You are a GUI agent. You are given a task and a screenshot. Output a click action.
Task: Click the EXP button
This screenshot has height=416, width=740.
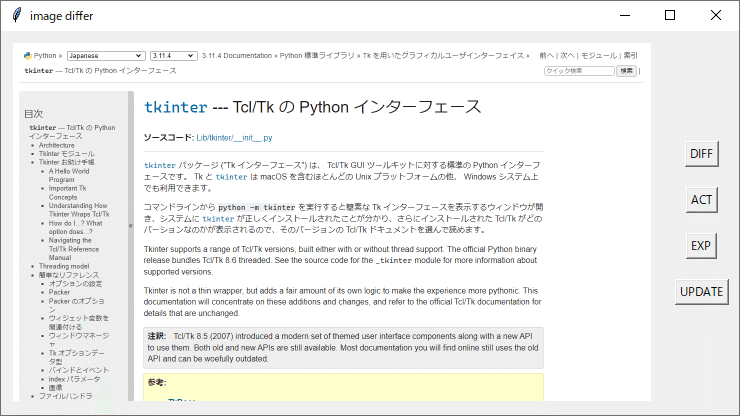click(x=701, y=246)
